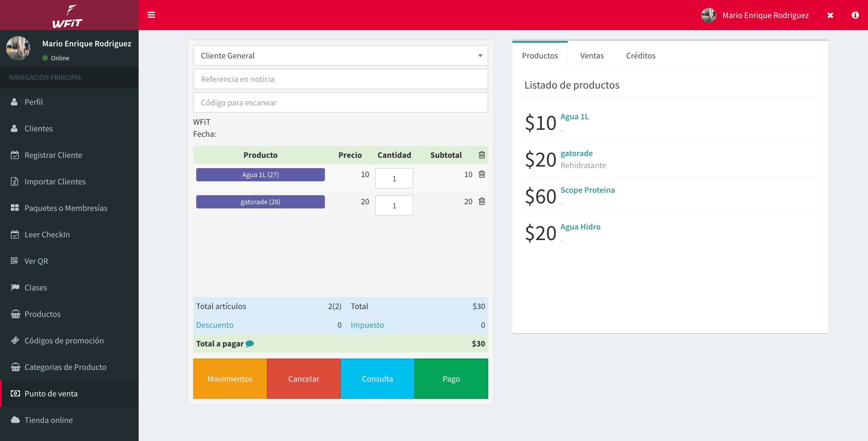Click the Descuento link
This screenshot has height=441, width=868.
point(215,325)
